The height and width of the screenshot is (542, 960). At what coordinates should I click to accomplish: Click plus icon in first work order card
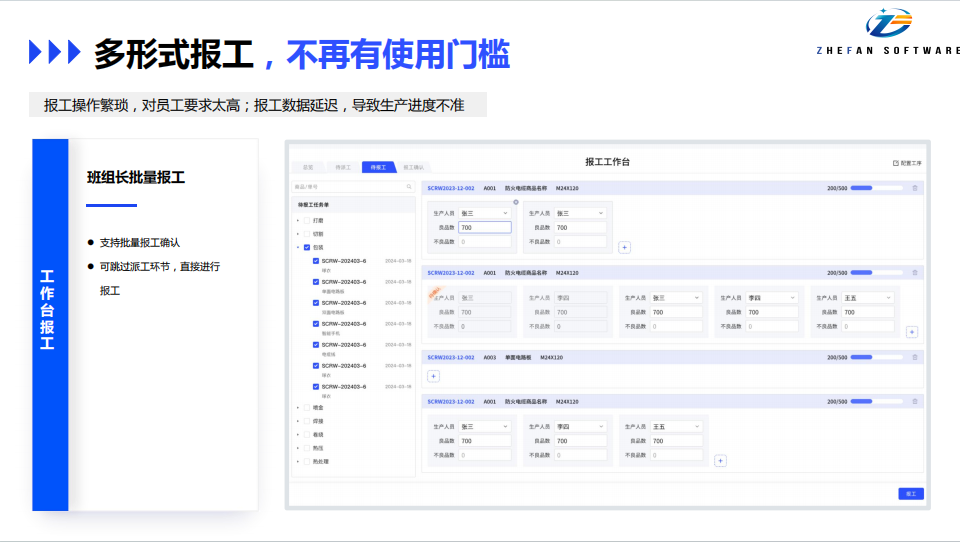pos(624,247)
